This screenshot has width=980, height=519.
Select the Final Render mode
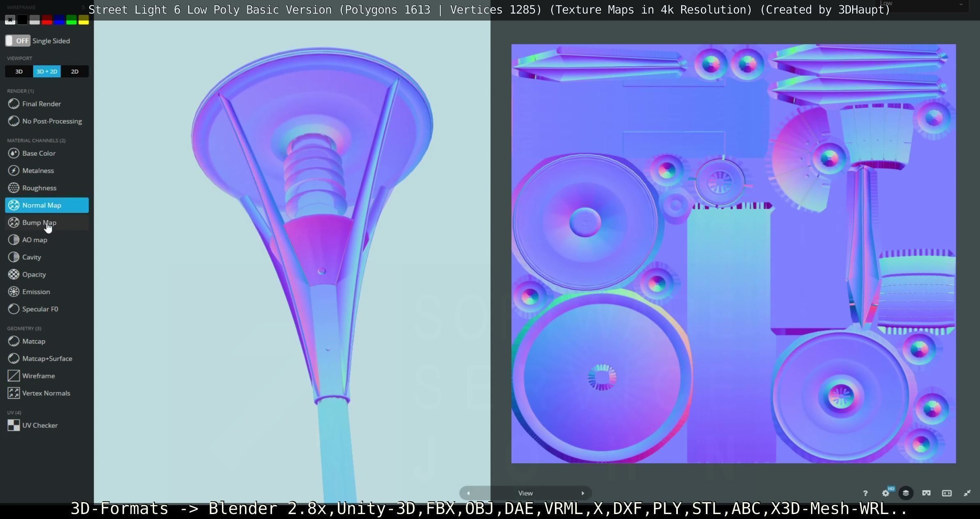(42, 104)
